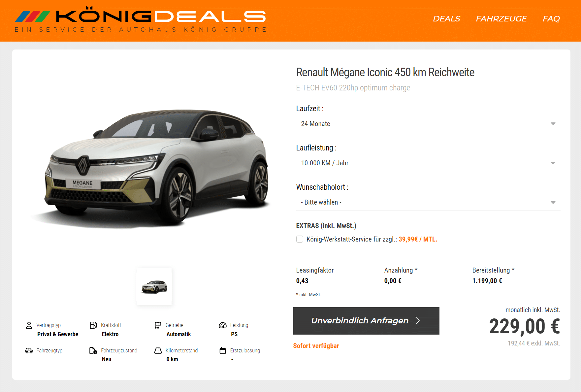Select the Mégane car thumbnail
This screenshot has height=392, width=581.
coord(154,286)
